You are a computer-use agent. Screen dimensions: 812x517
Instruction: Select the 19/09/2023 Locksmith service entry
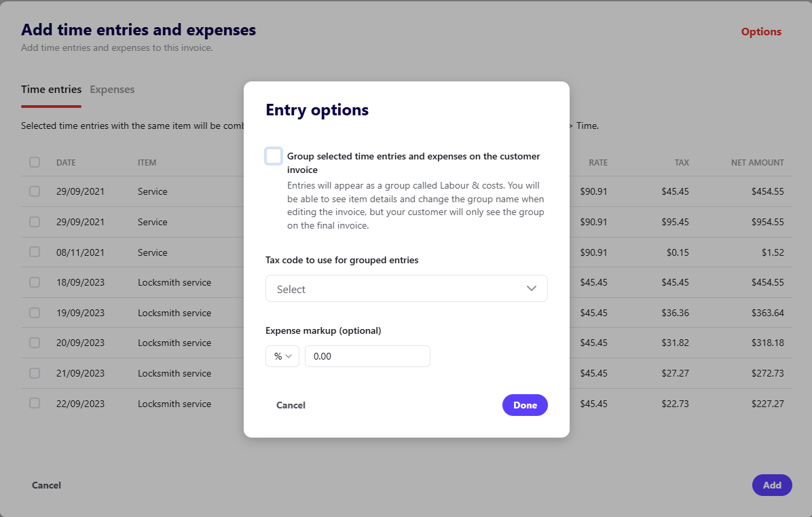click(x=35, y=313)
